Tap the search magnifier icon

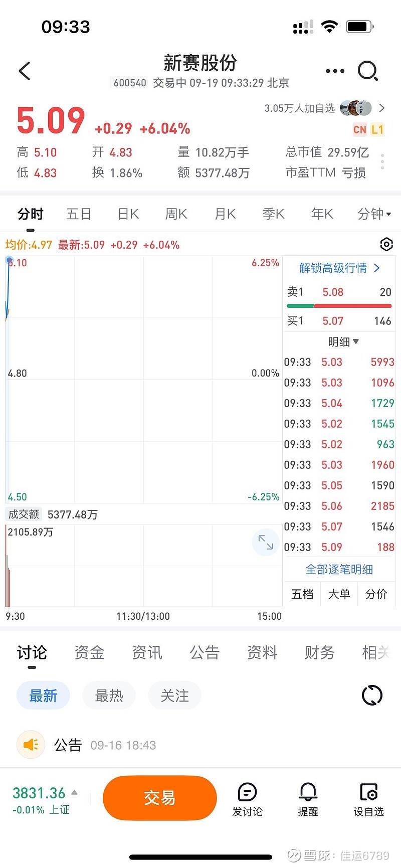click(x=367, y=71)
